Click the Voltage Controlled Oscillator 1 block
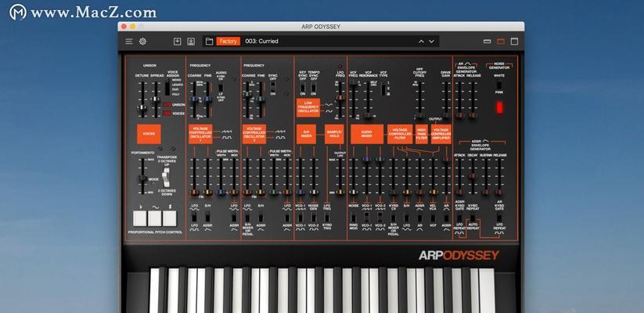The width and height of the screenshot is (644, 313). pyautogui.click(x=200, y=134)
